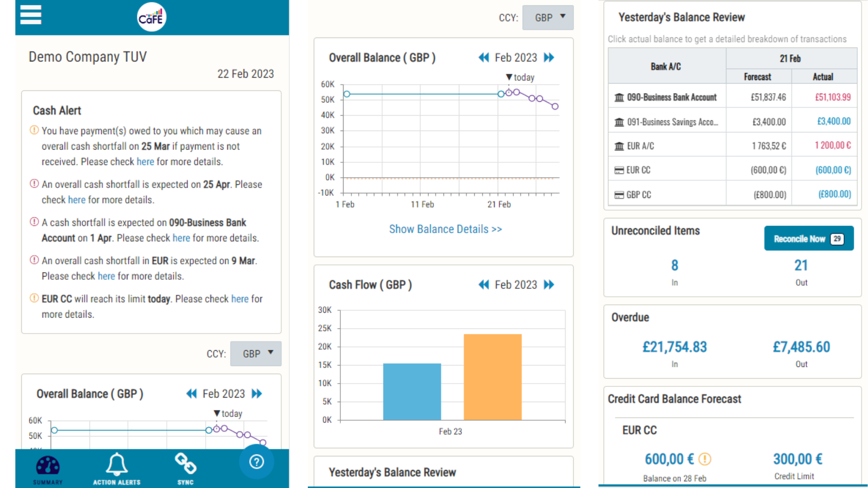Image resolution: width=868 pixels, height=488 pixels.
Task: Click forecast value 1 763,52 €
Action: pyautogui.click(x=769, y=146)
